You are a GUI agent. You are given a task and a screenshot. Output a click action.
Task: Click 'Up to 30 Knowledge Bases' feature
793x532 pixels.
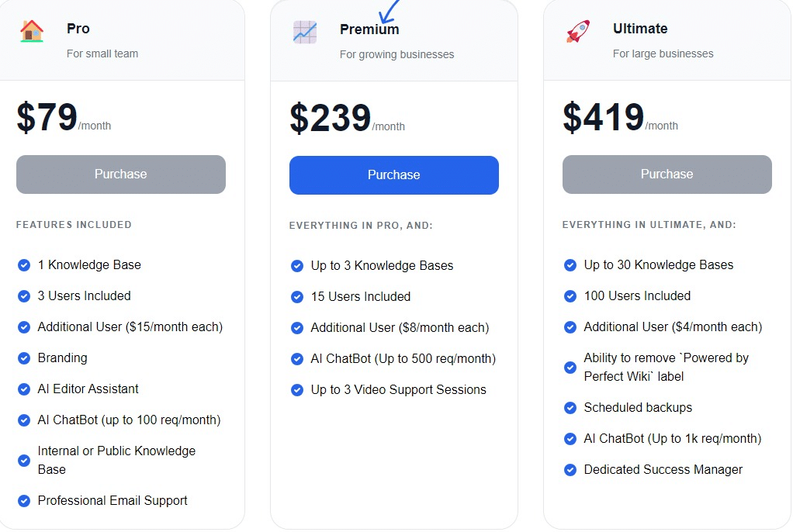click(659, 265)
